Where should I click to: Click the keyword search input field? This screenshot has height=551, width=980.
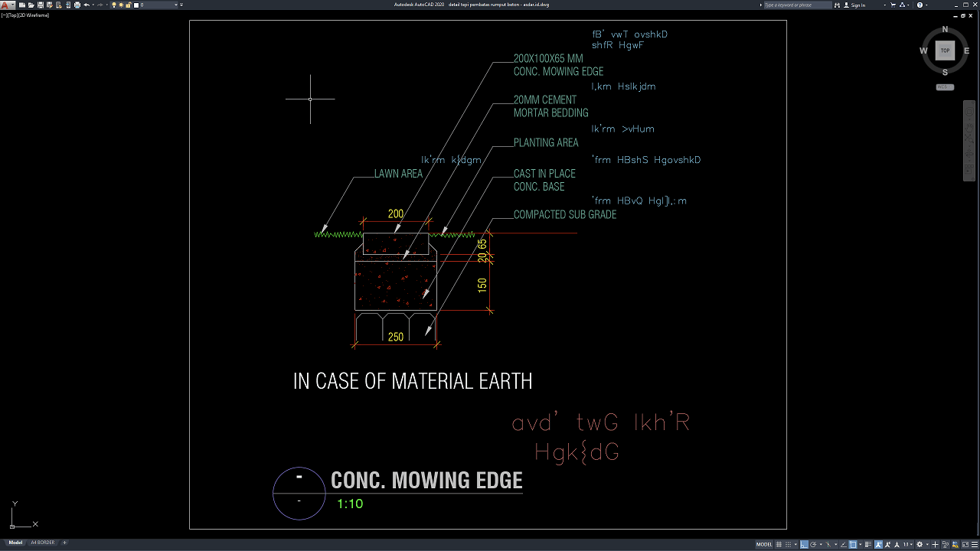798,5
